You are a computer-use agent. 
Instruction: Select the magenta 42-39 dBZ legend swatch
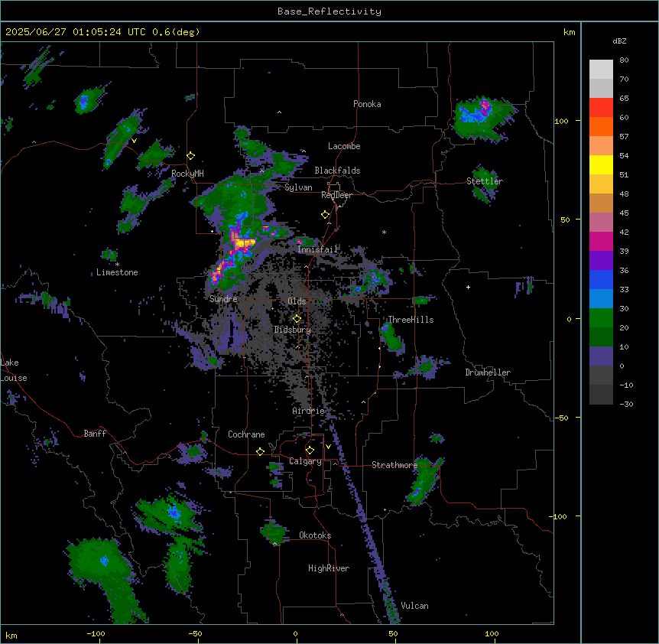[x=601, y=241]
